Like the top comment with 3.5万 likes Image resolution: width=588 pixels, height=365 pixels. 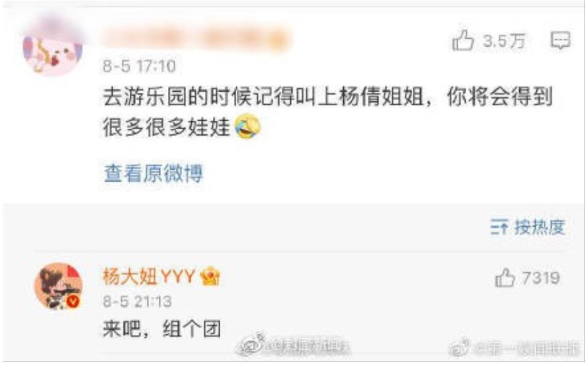click(463, 40)
